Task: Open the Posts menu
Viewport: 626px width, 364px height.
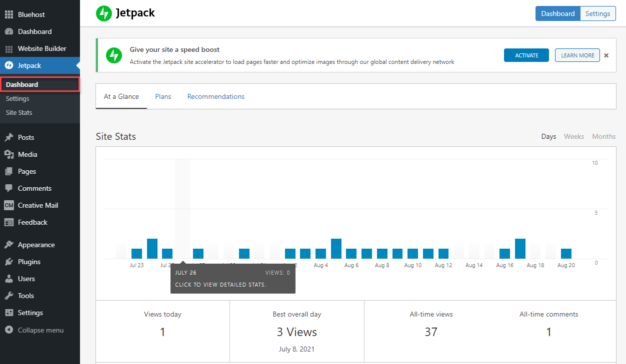Action: pyautogui.click(x=40, y=137)
